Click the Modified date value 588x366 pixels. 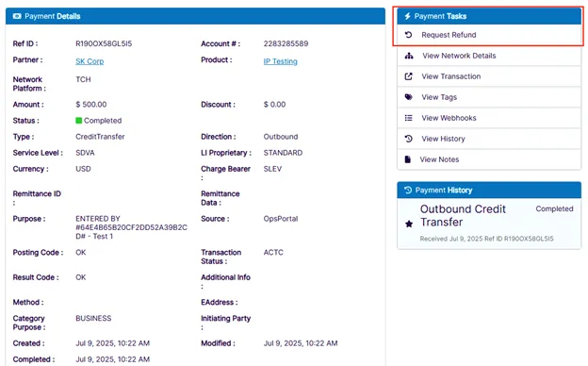301,343
